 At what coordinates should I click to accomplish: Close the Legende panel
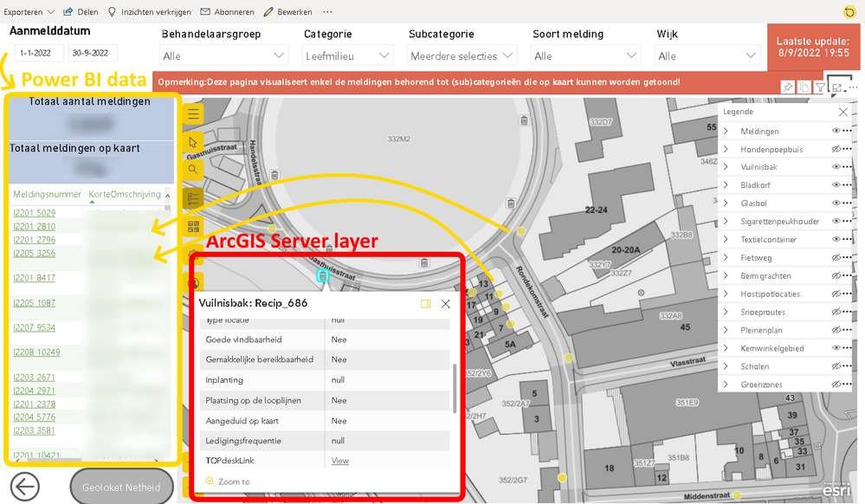pyautogui.click(x=843, y=112)
